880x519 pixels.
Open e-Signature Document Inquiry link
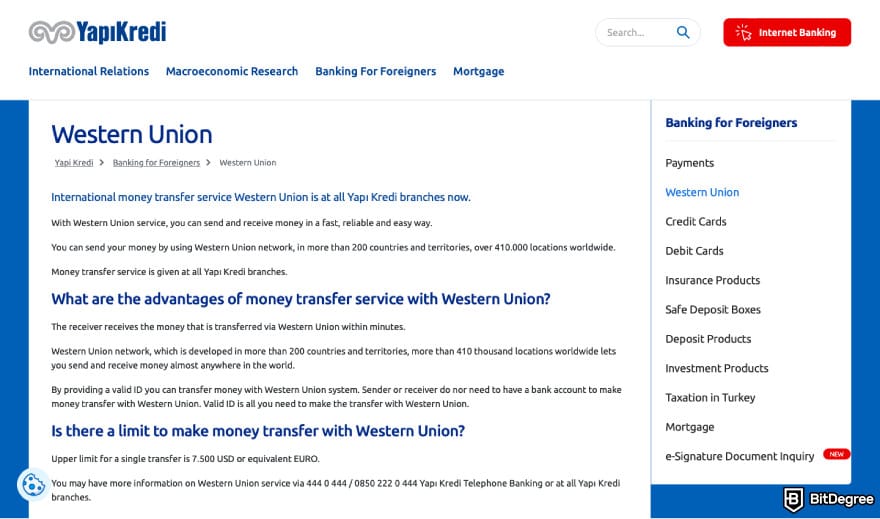tap(740, 456)
